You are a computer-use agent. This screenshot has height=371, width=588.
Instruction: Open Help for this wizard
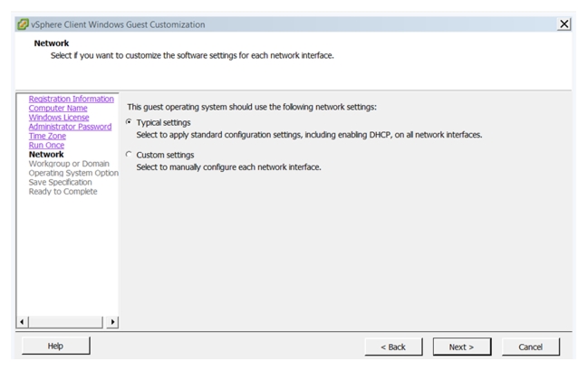coord(55,346)
